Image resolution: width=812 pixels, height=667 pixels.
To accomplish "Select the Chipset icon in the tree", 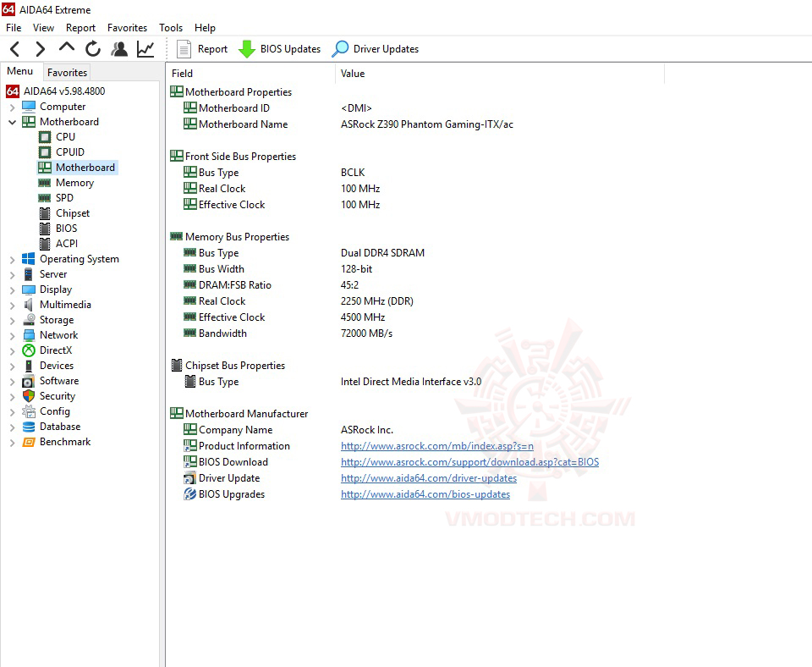I will point(45,213).
